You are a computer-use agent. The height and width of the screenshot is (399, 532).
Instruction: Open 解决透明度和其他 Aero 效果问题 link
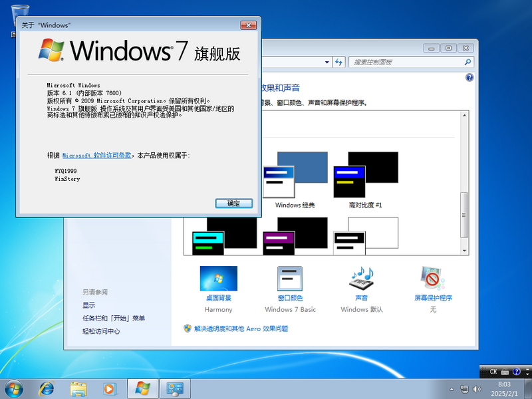[x=241, y=329]
